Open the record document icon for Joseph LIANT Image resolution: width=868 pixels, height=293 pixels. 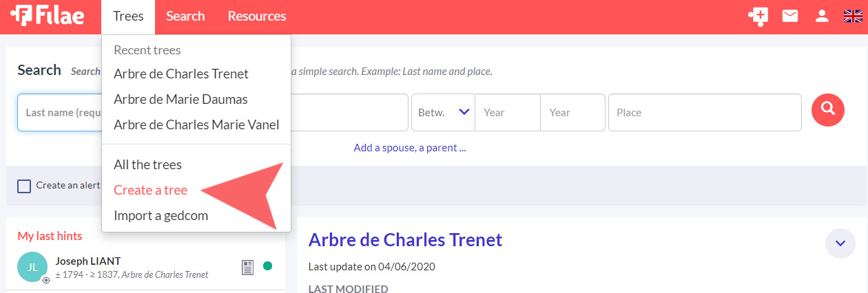tap(248, 267)
